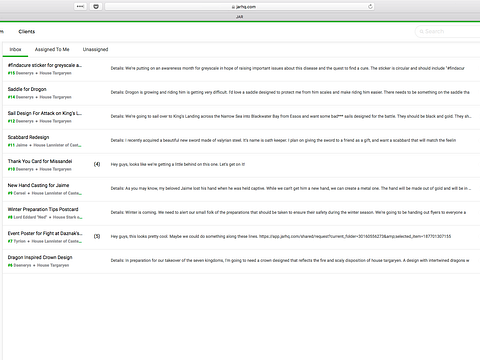This screenshot has height=360, width=480.
Task: Open New Hand Casting for Jaime request
Action: pos(38,185)
